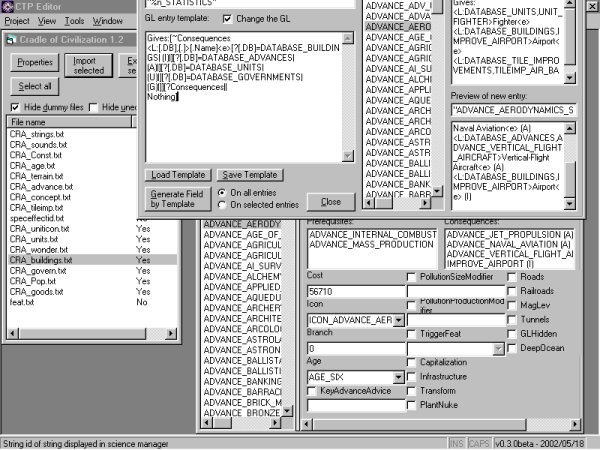Uncheck the Change the GL checkbox
The image size is (600, 450).
227,18
